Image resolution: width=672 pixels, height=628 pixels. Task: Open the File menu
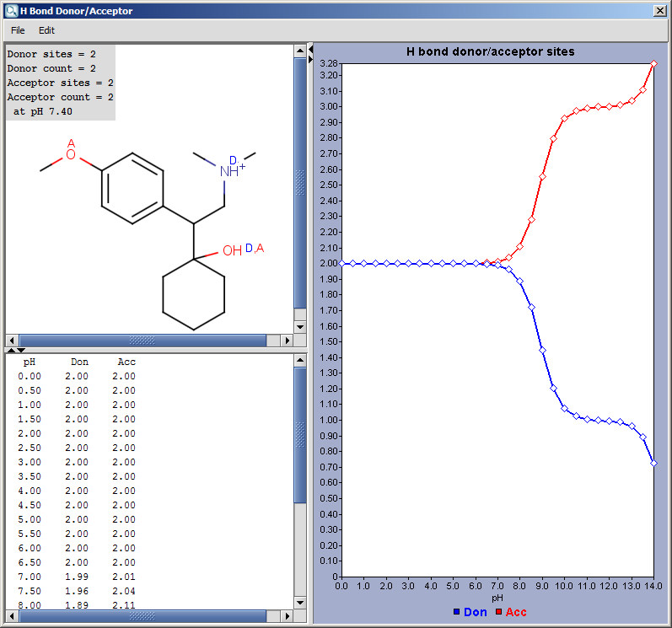click(18, 30)
